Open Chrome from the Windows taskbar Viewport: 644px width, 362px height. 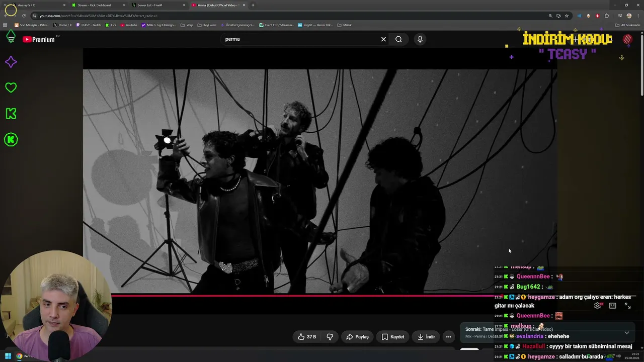pos(19,356)
